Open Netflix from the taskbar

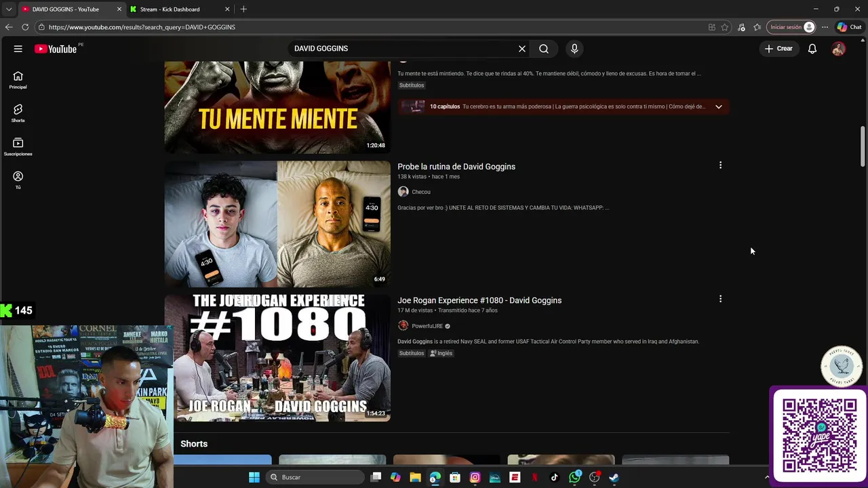tap(534, 477)
